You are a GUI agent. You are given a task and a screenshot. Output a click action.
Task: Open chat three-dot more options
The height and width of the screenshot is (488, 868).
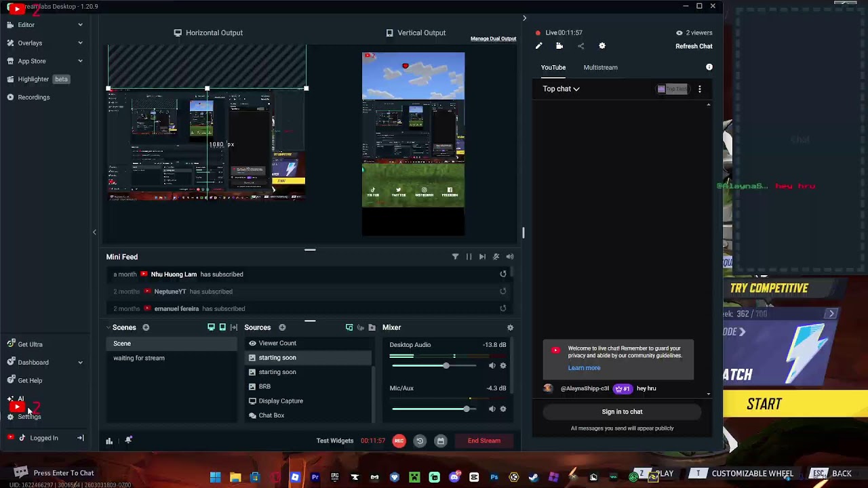(x=700, y=89)
